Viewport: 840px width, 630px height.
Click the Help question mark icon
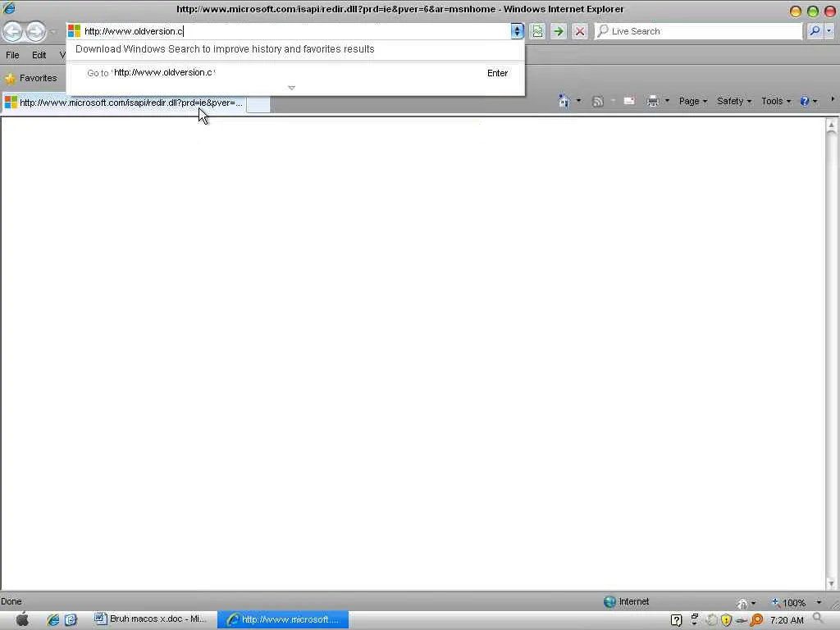click(804, 101)
